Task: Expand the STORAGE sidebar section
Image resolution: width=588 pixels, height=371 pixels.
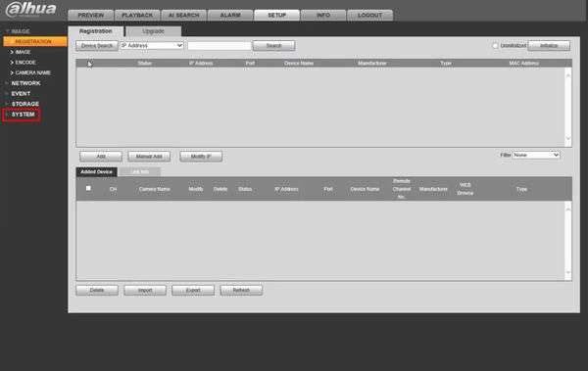Action: 24,104
